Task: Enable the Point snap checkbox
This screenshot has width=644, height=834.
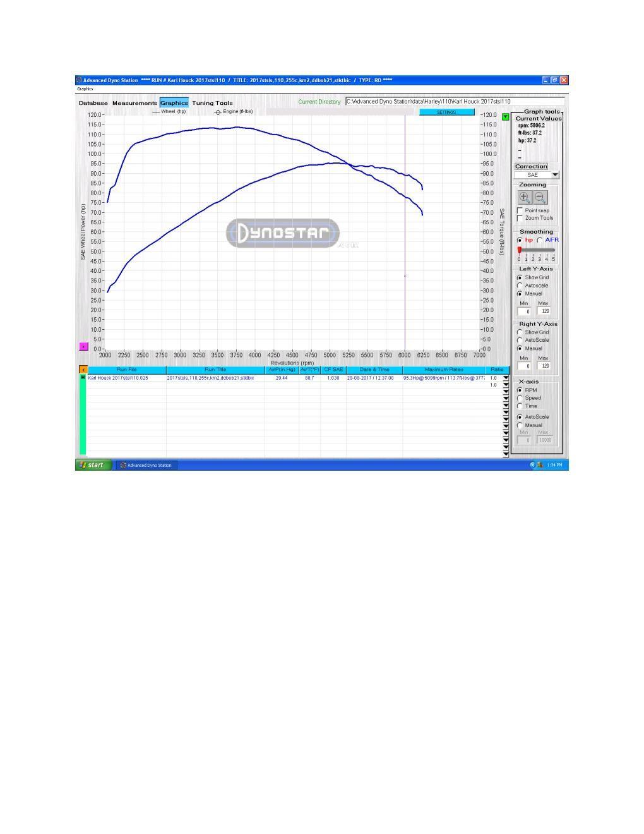Action: [520, 210]
